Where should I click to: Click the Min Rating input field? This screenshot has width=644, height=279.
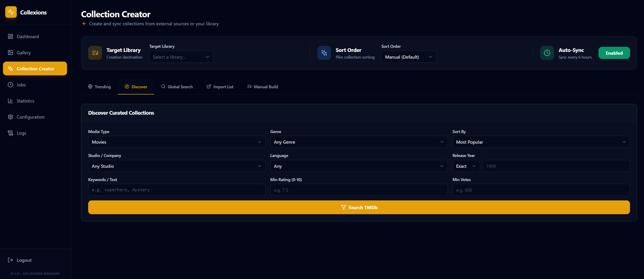(x=359, y=190)
